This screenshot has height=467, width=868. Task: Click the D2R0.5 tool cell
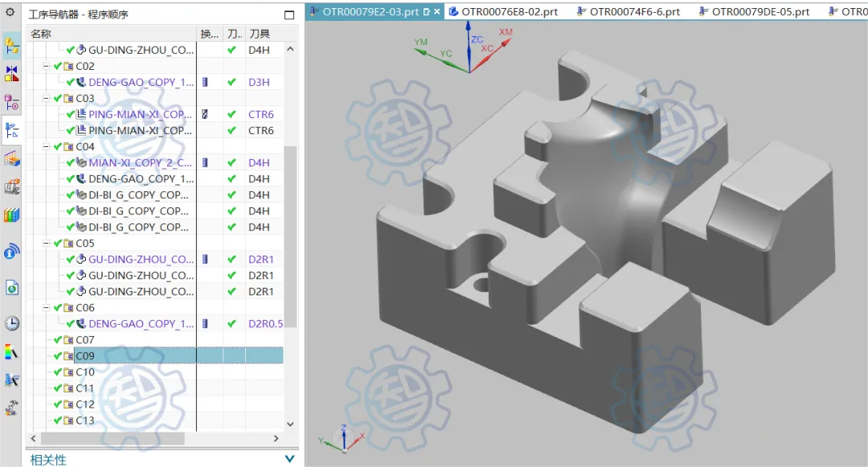[x=265, y=324]
